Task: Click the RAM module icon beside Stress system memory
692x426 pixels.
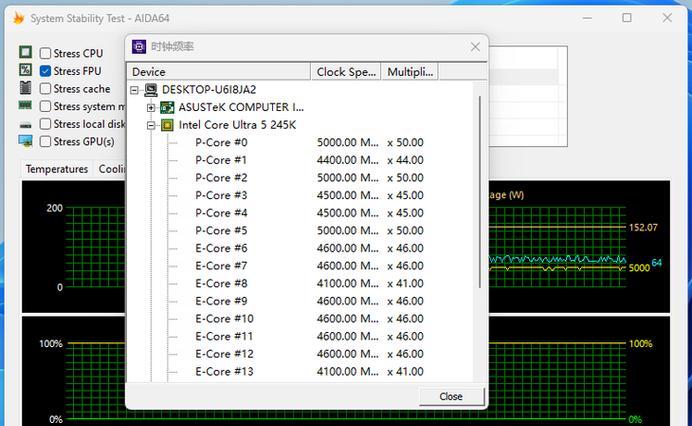Action: pos(26,105)
